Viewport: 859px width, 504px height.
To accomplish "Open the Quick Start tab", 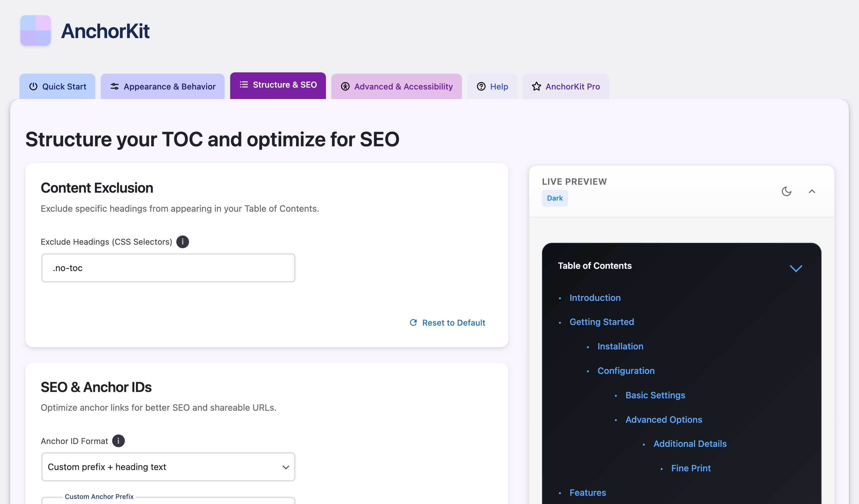I will [57, 87].
